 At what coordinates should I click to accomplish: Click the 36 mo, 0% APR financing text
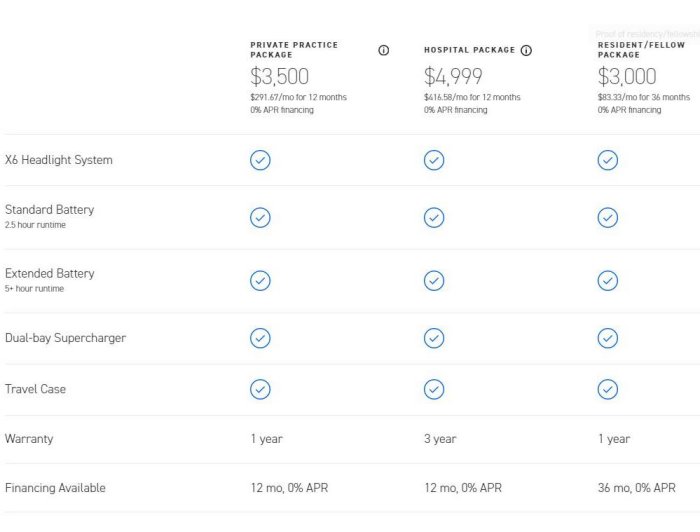coord(638,488)
